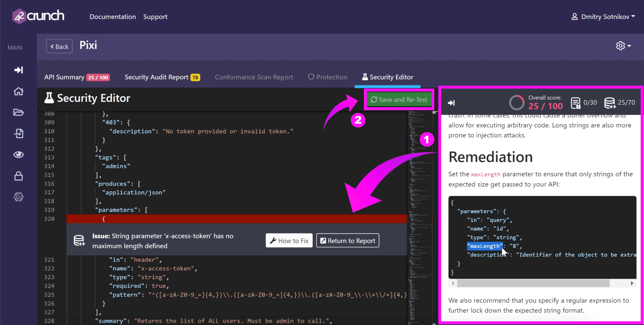Click the security score document icon 0/30
The image size is (644, 325).
coord(576,103)
